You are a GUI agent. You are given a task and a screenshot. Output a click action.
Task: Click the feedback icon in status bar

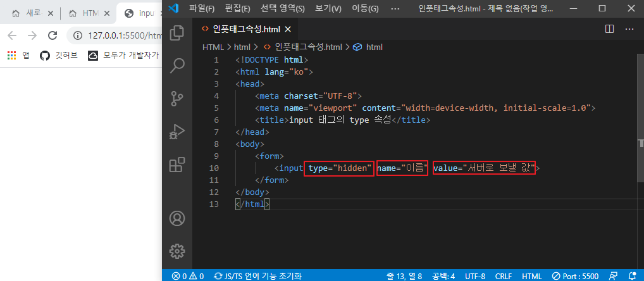pyautogui.click(x=613, y=276)
